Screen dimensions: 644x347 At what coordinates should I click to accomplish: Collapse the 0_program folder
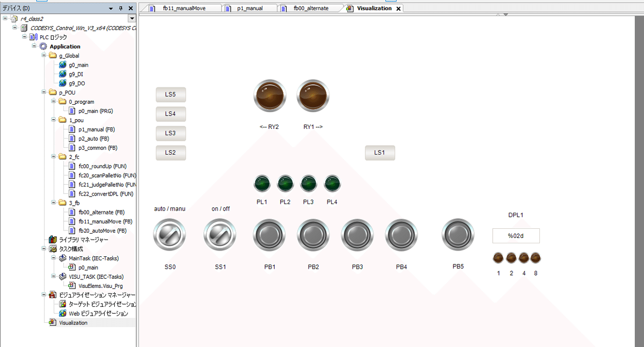54,102
